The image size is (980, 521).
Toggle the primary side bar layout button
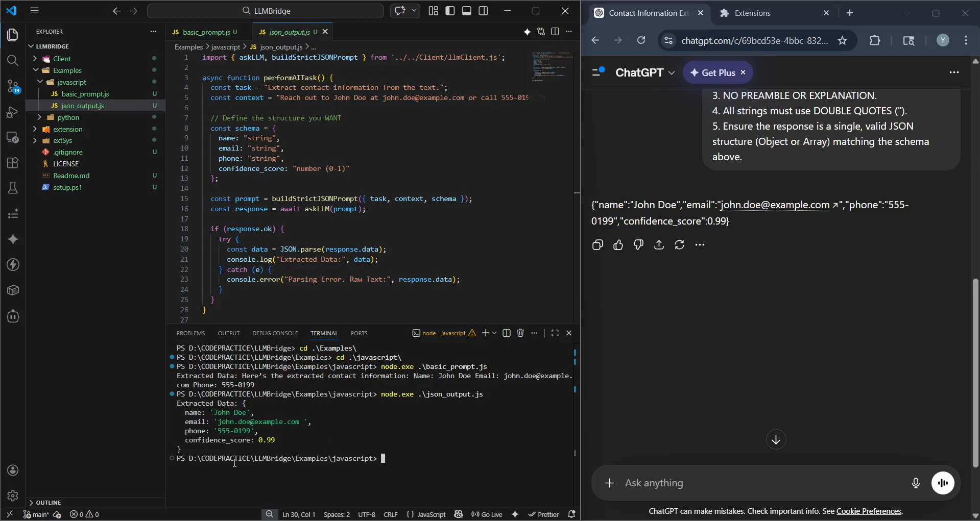450,11
